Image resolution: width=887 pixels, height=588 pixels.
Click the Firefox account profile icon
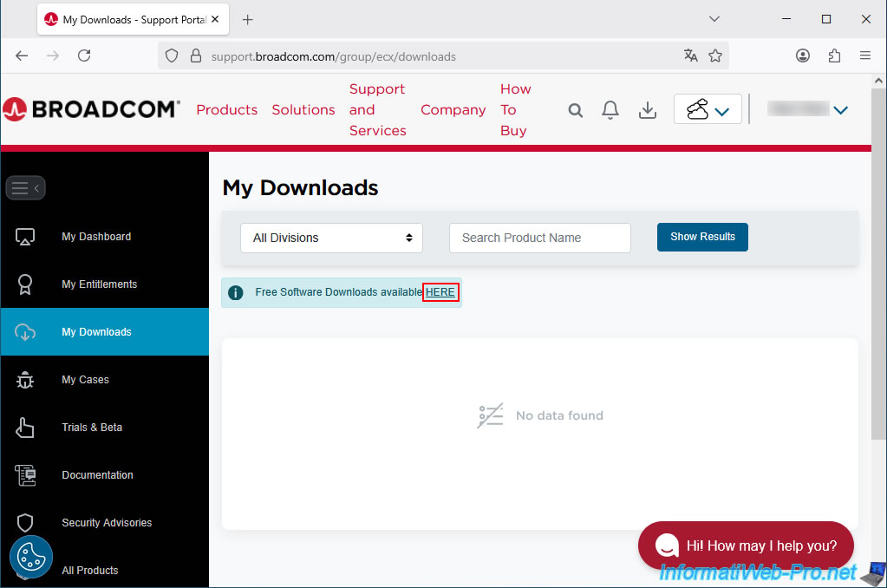803,56
